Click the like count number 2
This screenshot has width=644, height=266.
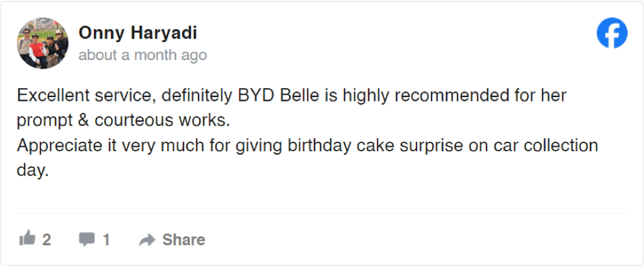point(47,240)
